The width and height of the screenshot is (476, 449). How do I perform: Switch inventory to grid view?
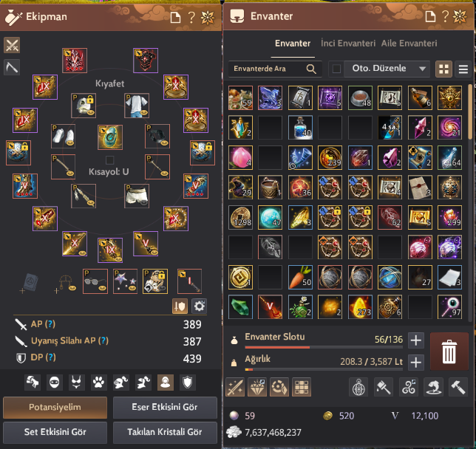443,69
